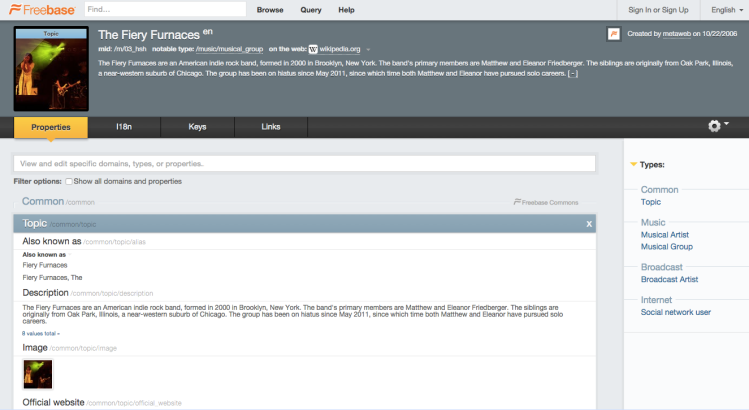
Task: Select the alias 'Fiery Furnaces'
Action: [x=45, y=265]
